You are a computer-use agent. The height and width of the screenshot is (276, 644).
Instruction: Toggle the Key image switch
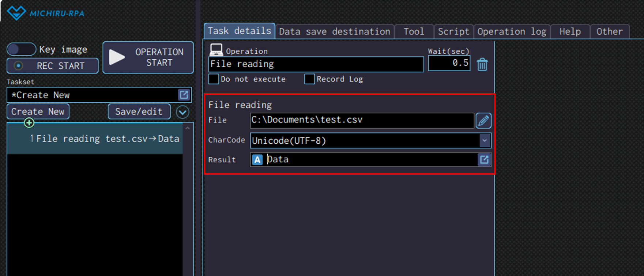[x=22, y=49]
